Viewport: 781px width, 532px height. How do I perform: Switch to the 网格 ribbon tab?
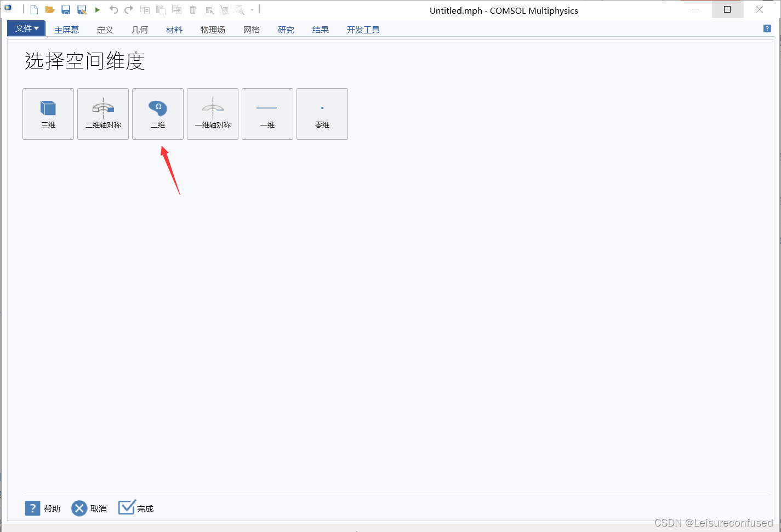252,30
